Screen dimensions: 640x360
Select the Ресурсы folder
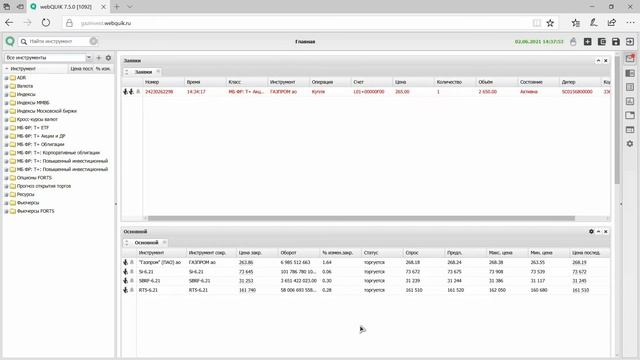click(25, 195)
